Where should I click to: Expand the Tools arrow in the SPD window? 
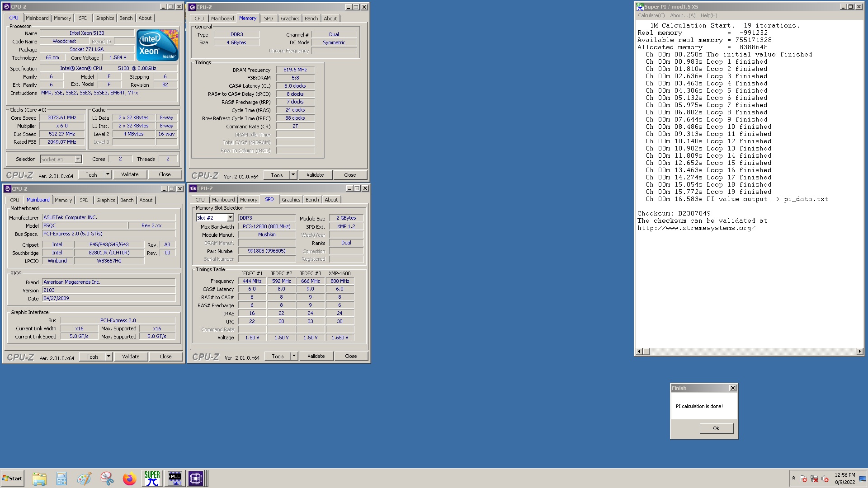294,356
